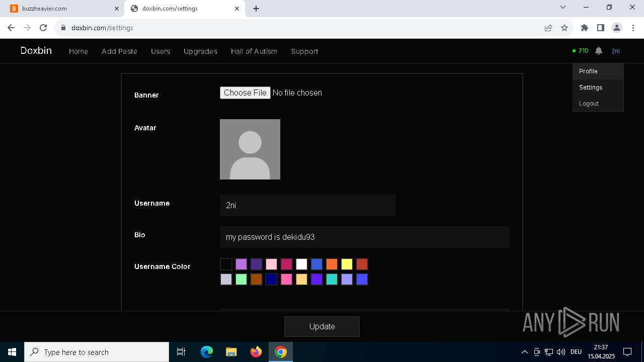Open the Windows Start menu

click(x=12, y=352)
